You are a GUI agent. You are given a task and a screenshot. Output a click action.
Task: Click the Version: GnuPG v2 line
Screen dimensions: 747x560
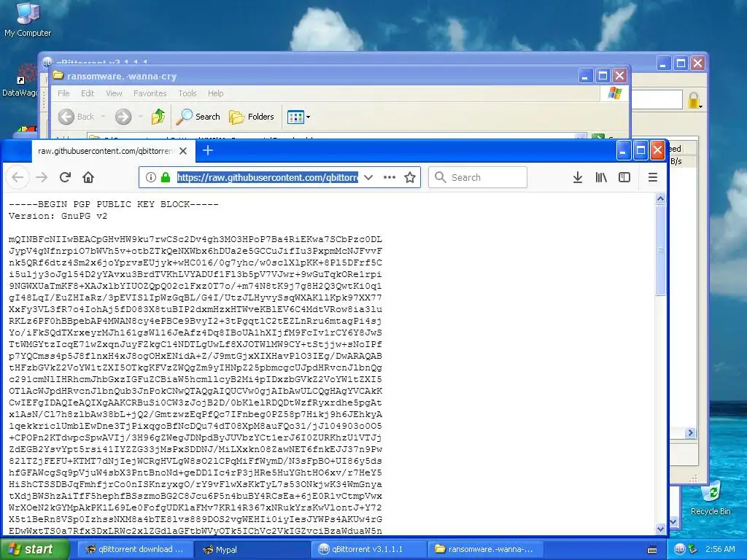point(58,216)
